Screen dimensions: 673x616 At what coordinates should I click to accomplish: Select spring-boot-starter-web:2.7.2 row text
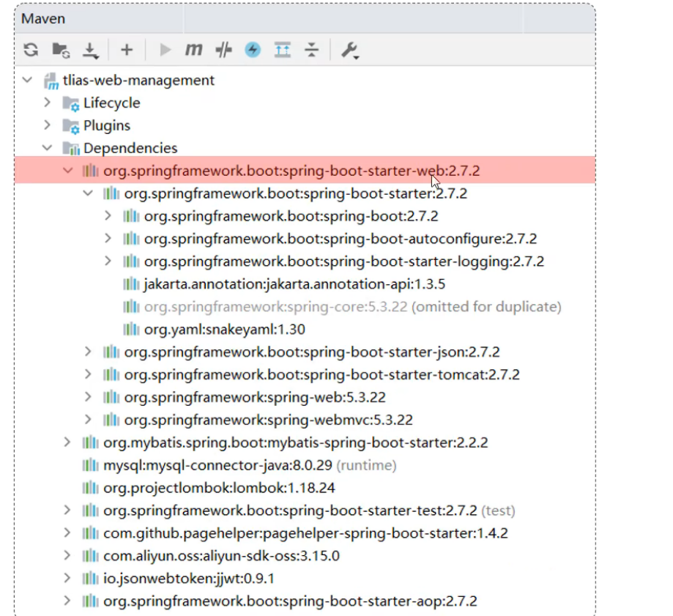291,171
